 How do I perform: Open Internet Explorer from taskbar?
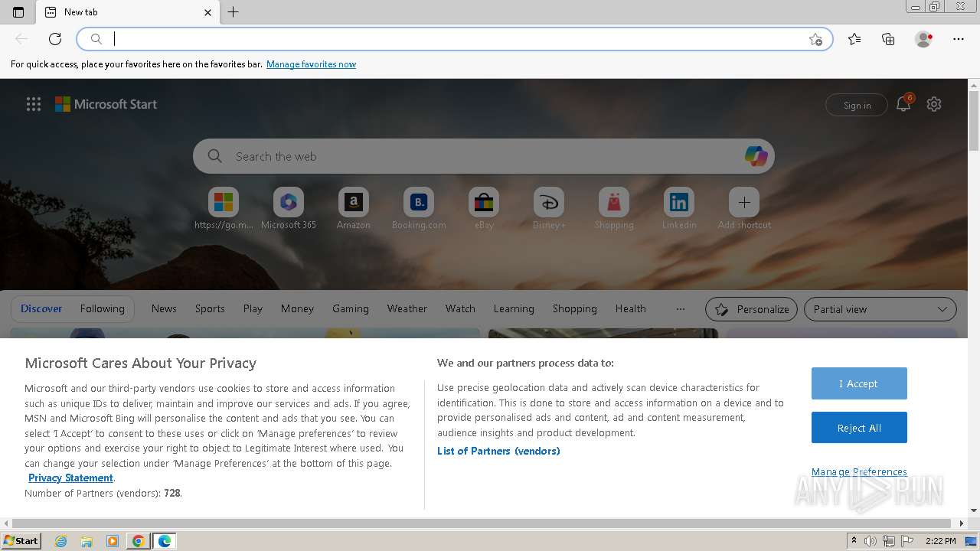61,541
